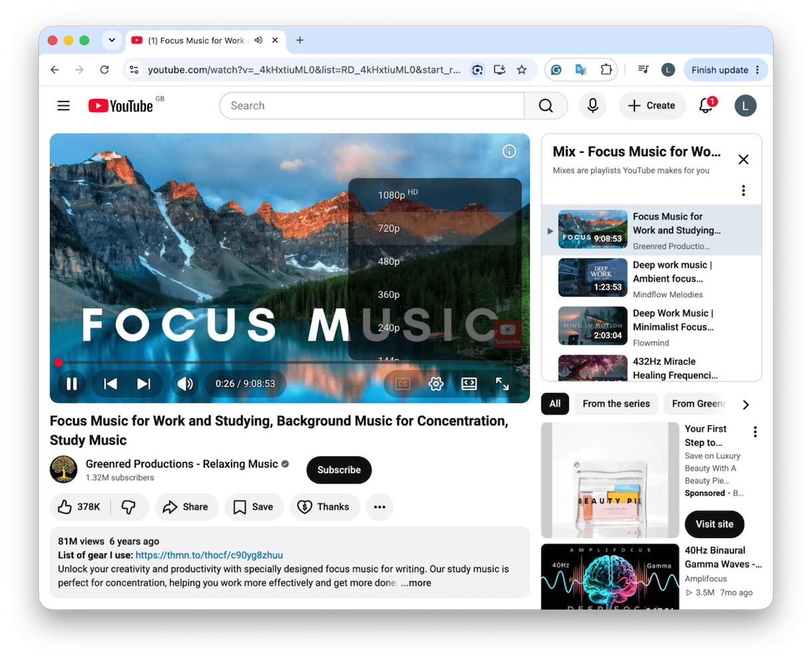This screenshot has height=661, width=812.
Task: Expand description with ...more
Action: 416,583
